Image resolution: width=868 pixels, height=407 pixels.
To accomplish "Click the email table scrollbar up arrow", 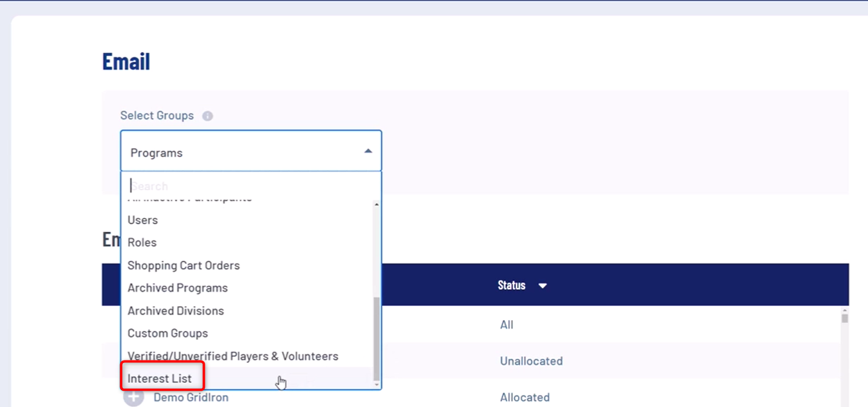I will pos(844,311).
